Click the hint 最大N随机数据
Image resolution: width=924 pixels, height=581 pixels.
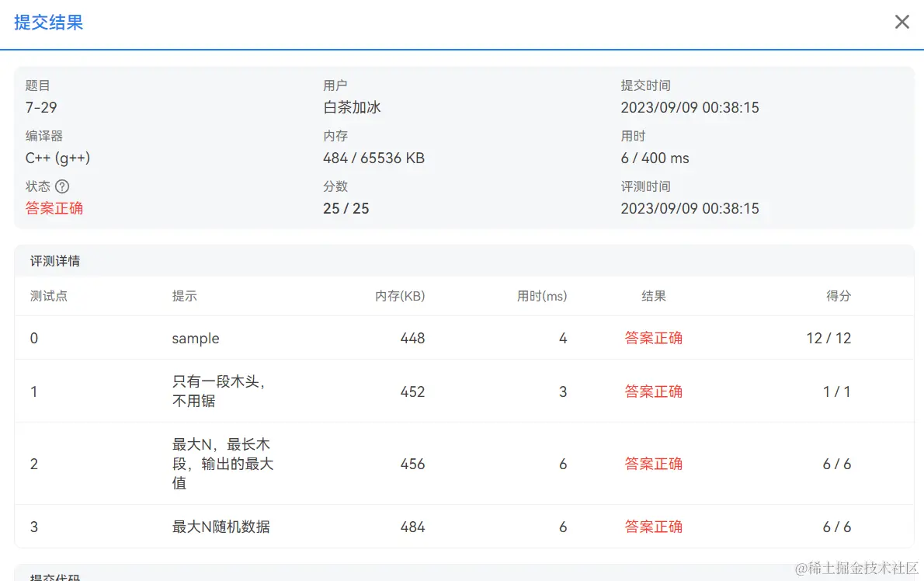[x=221, y=527]
